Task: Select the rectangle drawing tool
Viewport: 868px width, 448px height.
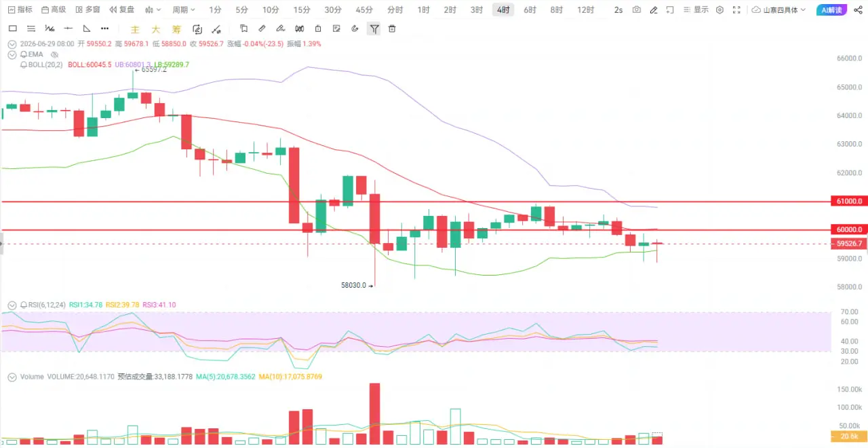Action: tap(12, 29)
